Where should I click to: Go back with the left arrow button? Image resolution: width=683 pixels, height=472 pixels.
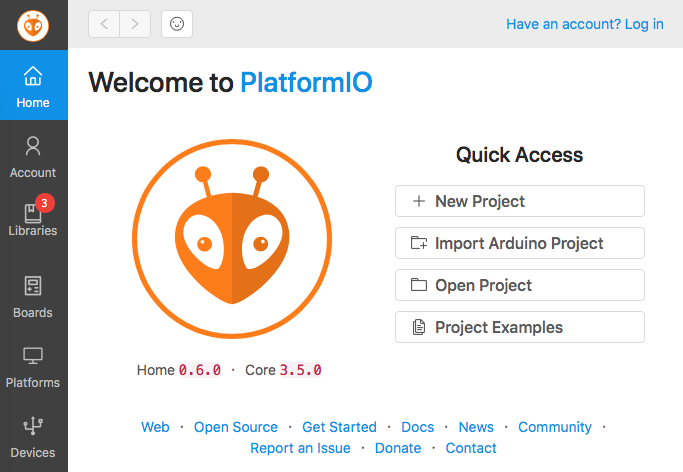tap(104, 24)
